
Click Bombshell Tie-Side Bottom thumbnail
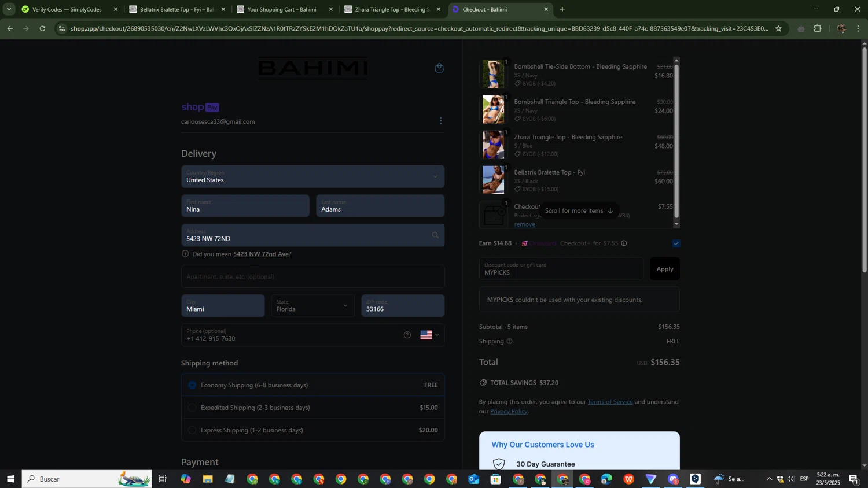click(x=493, y=74)
